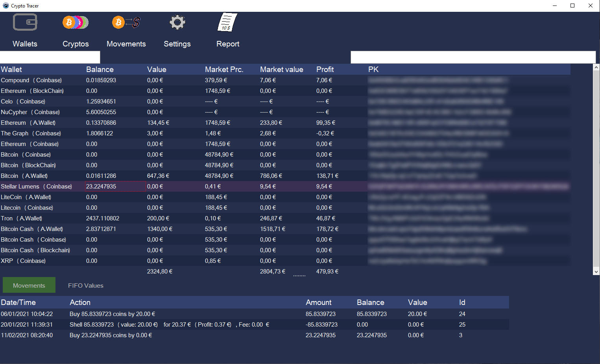Image resolution: width=600 pixels, height=364 pixels.
Task: Click the Settings gear icon
Action: [177, 22]
